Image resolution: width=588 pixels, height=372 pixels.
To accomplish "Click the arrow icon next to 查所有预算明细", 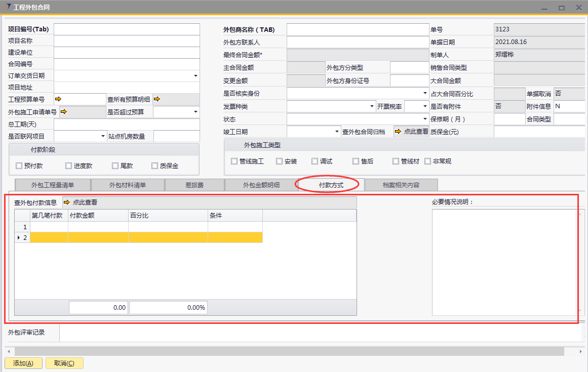I will click(x=156, y=99).
